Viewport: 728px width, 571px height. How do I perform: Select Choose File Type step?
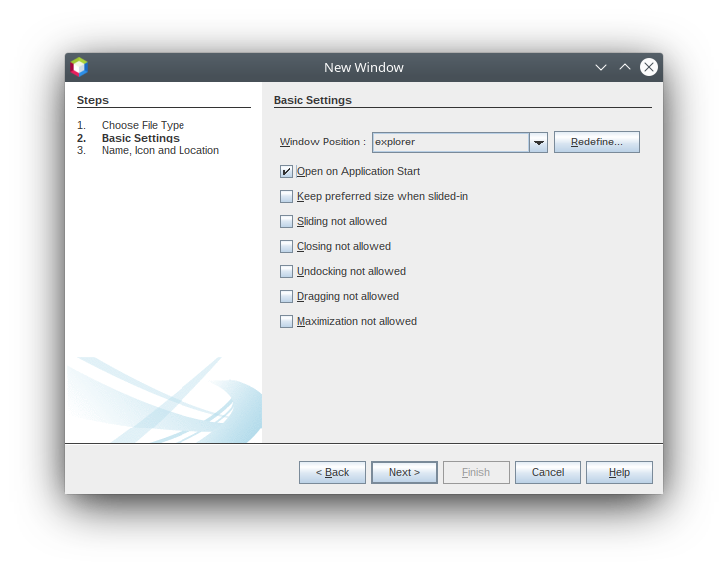tap(143, 125)
